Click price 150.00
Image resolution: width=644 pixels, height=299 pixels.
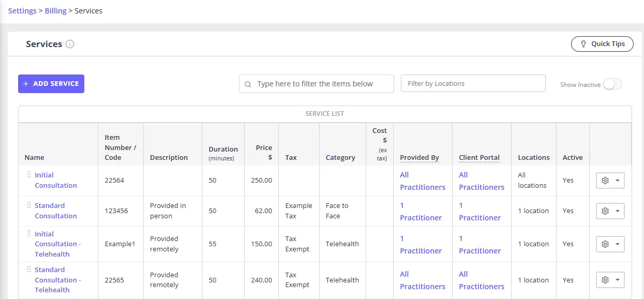262,244
